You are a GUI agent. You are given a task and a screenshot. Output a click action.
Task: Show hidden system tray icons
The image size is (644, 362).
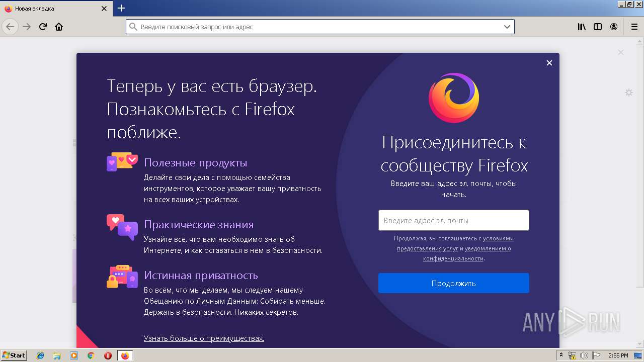pos(562,355)
